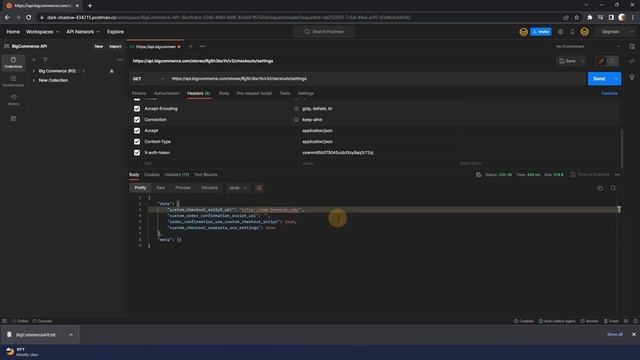
Task: Switch to edit mode pencil icon
Action: (601, 61)
